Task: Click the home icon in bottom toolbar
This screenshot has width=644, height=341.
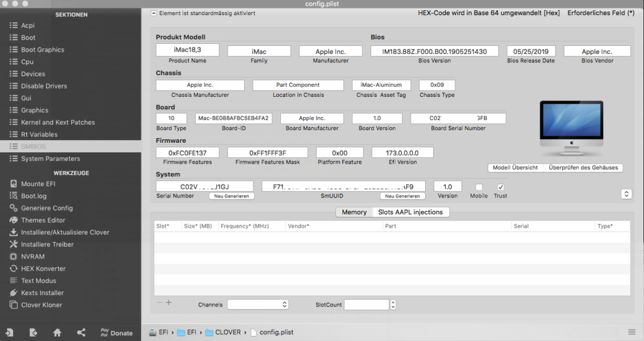Action: (x=57, y=332)
